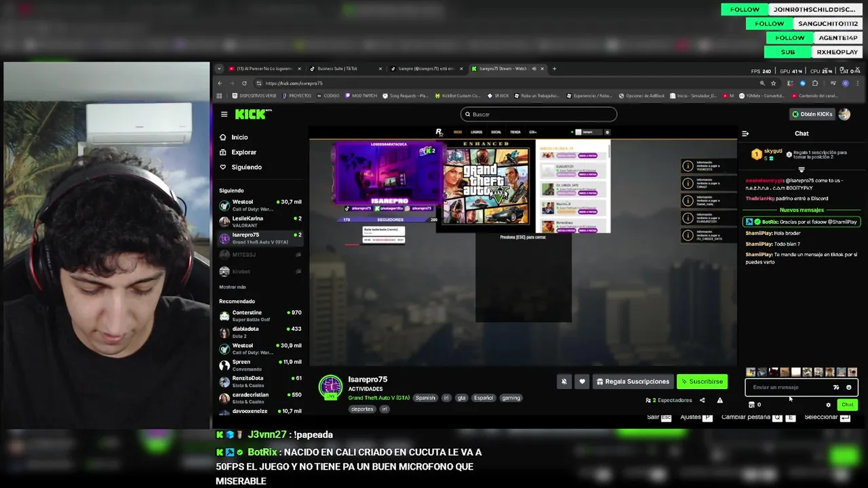Open LeslieKarina channel in sidebar
Viewport: 868px width, 488px height.
tap(260, 222)
